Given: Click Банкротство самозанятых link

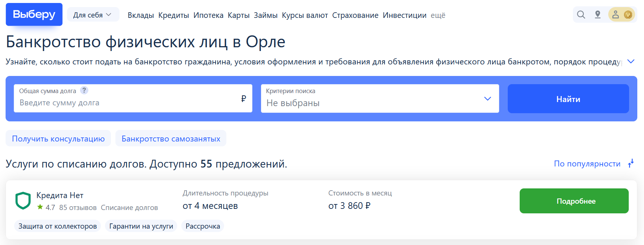Looking at the screenshot, I should [170, 139].
